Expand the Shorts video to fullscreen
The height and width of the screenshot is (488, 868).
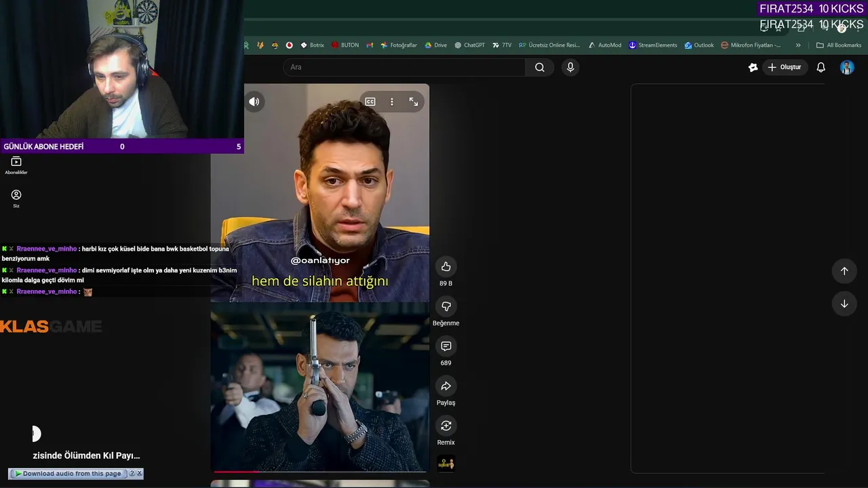point(414,102)
